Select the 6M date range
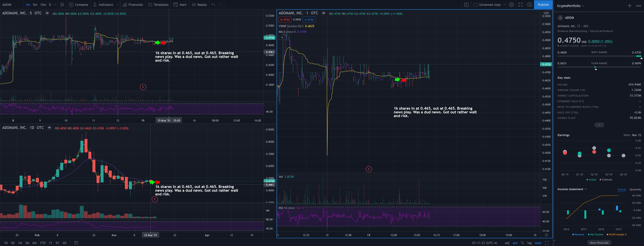Image resolution: width=644 pixels, height=246 pixels. coord(35,243)
